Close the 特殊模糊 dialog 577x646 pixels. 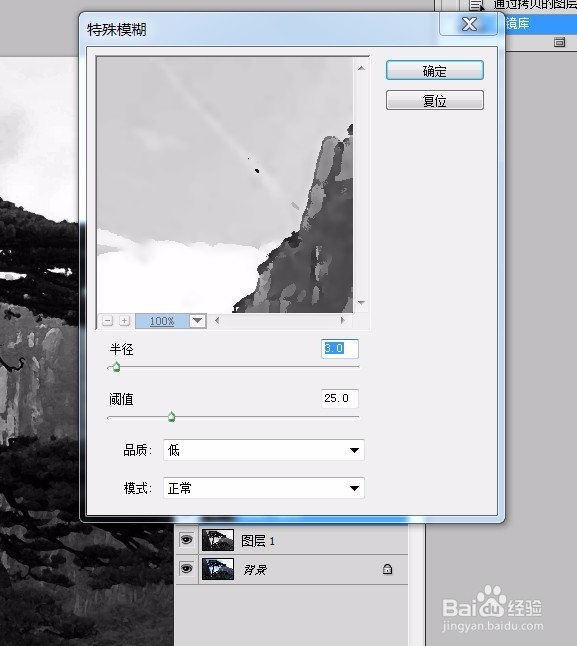click(x=469, y=24)
